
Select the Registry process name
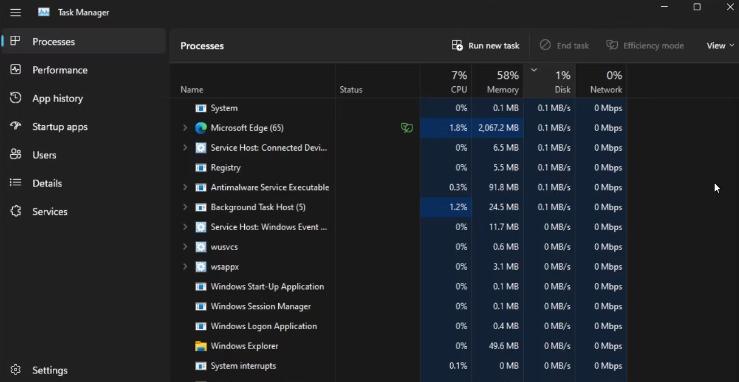click(x=225, y=168)
